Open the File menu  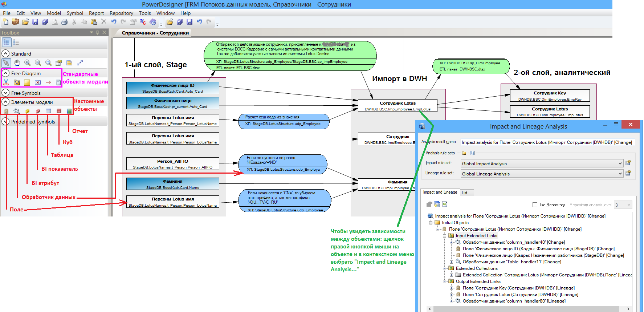(x=7, y=13)
